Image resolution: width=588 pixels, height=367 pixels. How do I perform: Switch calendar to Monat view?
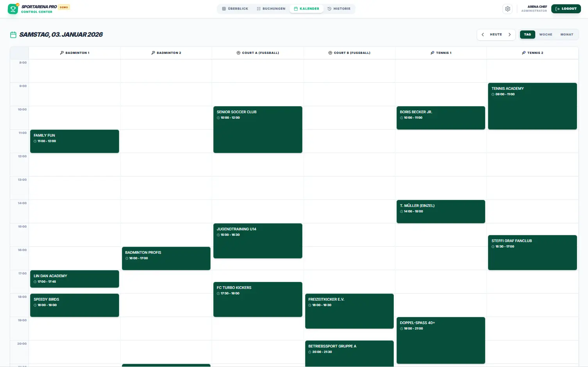click(567, 35)
